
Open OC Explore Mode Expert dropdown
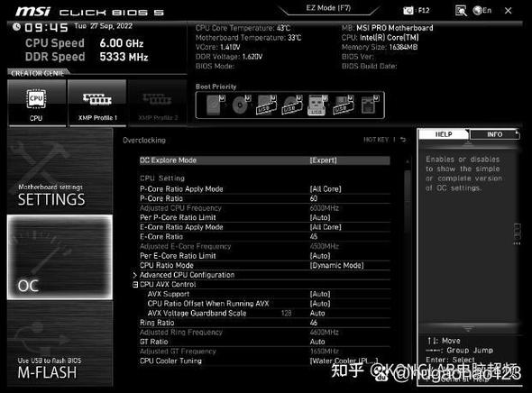pos(323,160)
